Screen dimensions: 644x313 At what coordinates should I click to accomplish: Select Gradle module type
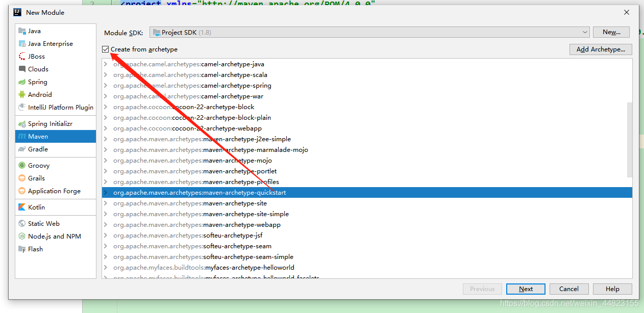tap(56, 149)
